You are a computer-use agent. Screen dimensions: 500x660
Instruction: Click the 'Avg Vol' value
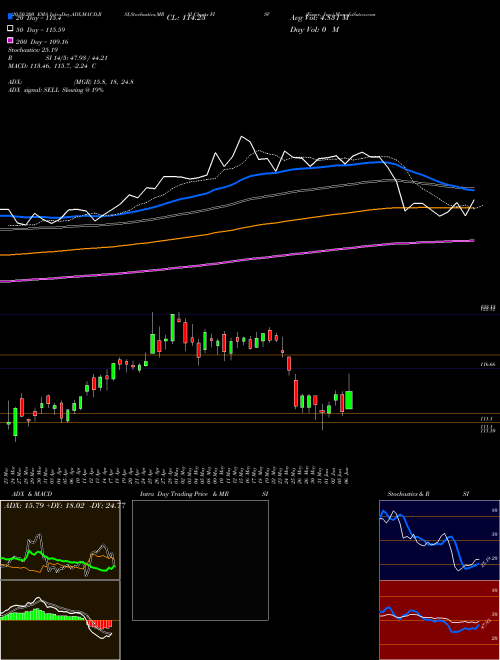(320, 18)
